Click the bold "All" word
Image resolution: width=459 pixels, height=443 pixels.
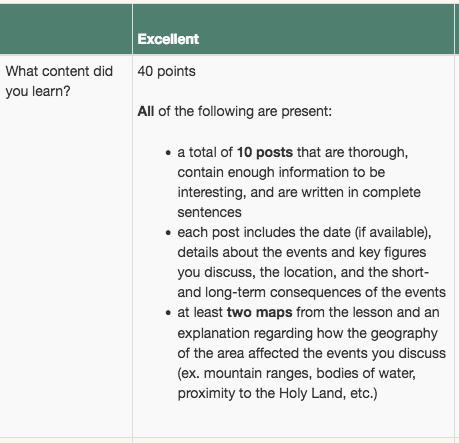point(146,111)
